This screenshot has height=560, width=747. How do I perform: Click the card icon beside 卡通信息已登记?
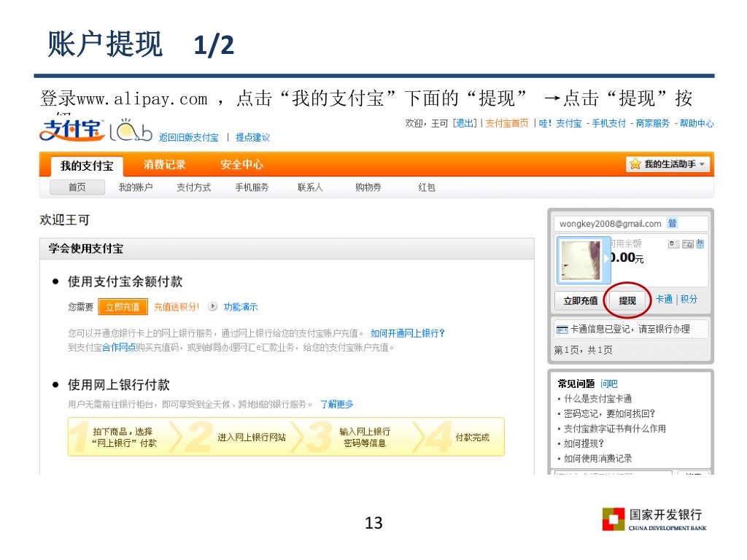tap(562, 330)
